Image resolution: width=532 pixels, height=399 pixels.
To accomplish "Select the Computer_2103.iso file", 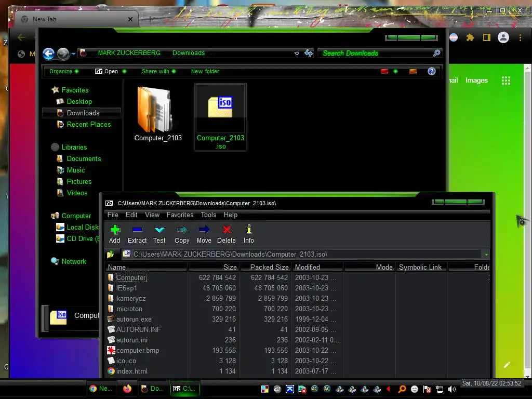I will coord(220,117).
